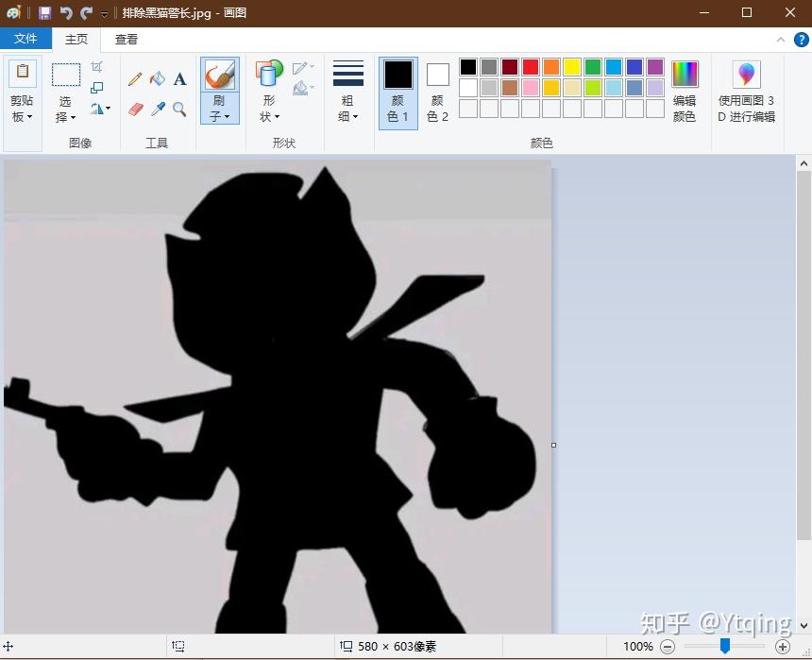
Task: Pick the lime green color swatch
Action: [592, 88]
